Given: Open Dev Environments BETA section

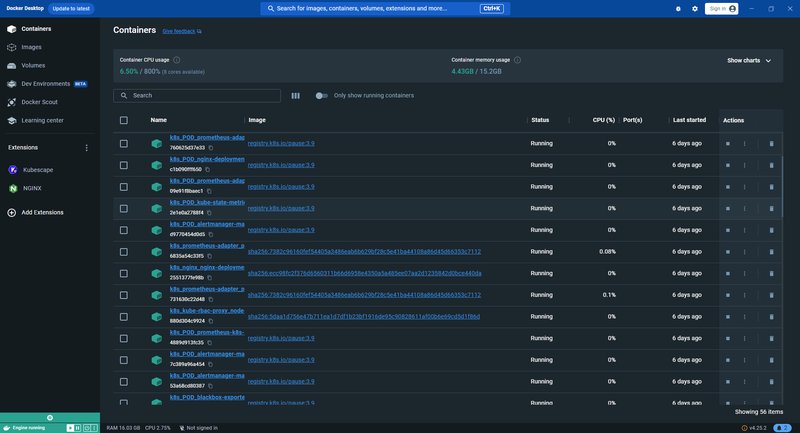Looking at the screenshot, I should point(47,84).
